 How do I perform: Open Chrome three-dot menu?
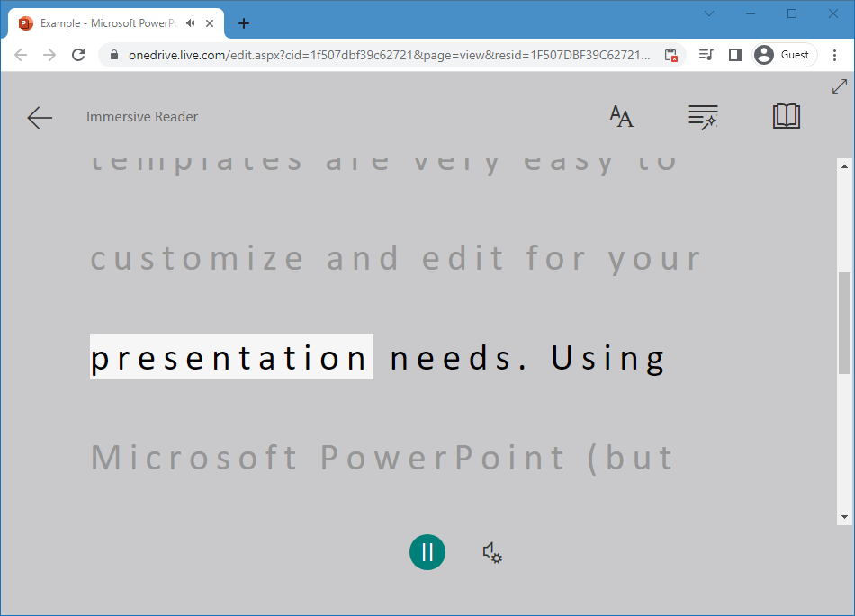pos(835,55)
